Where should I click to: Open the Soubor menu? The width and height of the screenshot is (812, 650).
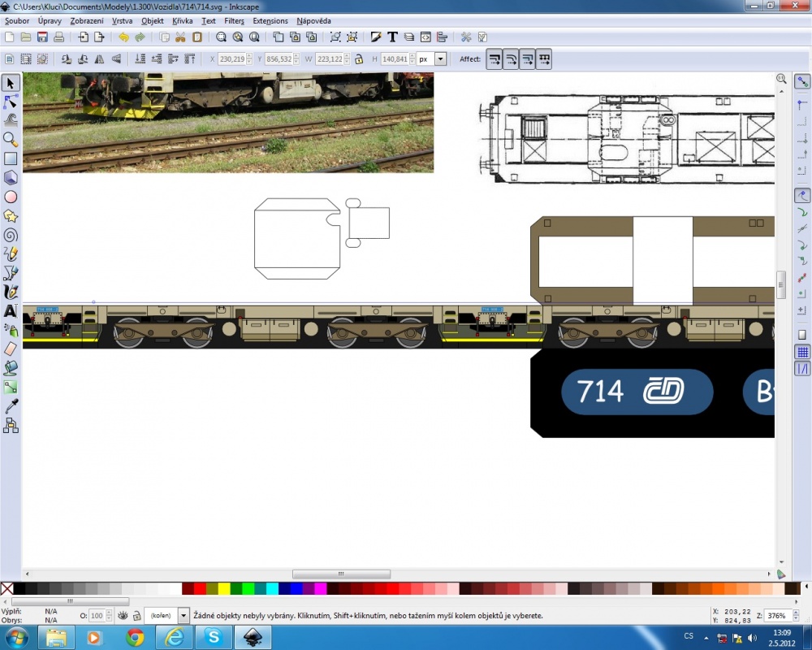pos(17,21)
